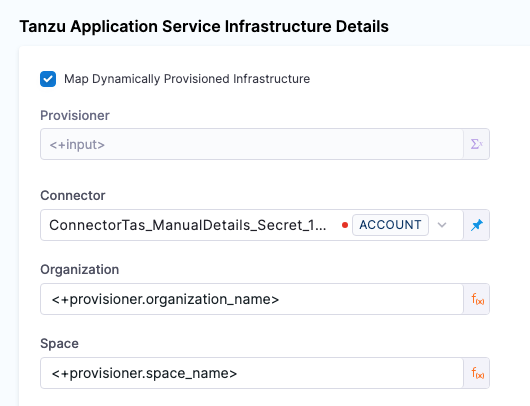This screenshot has width=530, height=406.
Task: Click the Connector field label
Action: pos(73,195)
